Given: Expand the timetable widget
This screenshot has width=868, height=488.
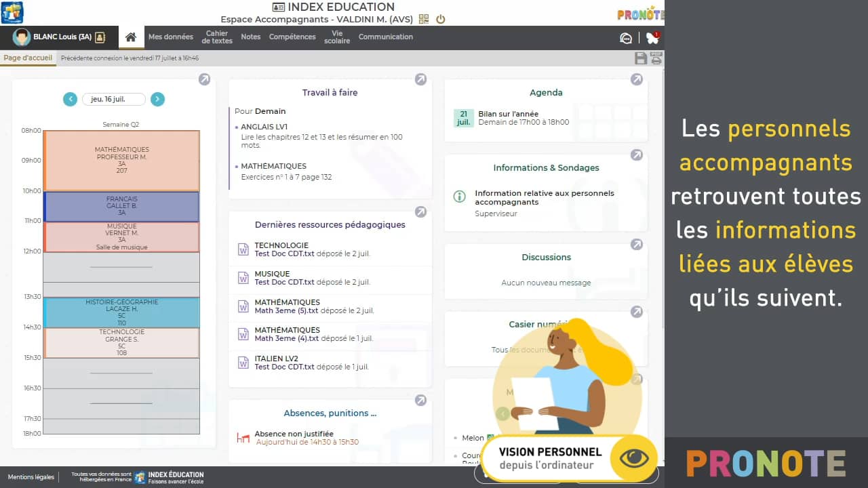Looking at the screenshot, I should (x=205, y=79).
